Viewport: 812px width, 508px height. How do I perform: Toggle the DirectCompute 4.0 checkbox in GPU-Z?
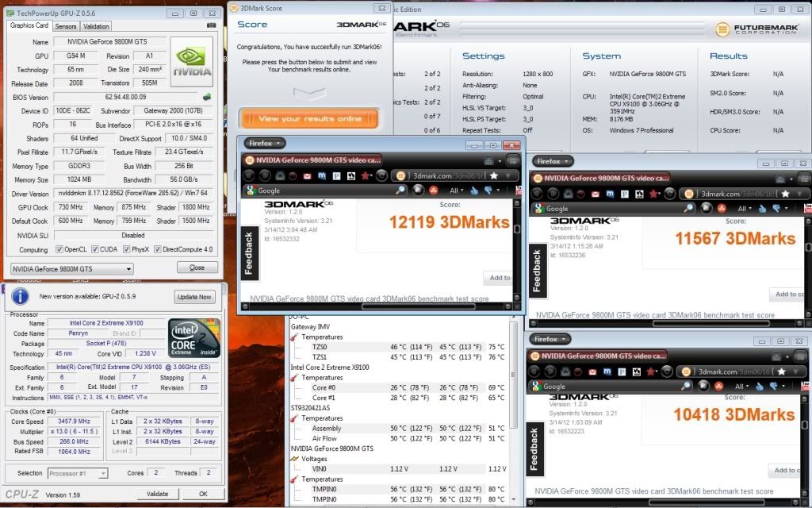coord(158,249)
